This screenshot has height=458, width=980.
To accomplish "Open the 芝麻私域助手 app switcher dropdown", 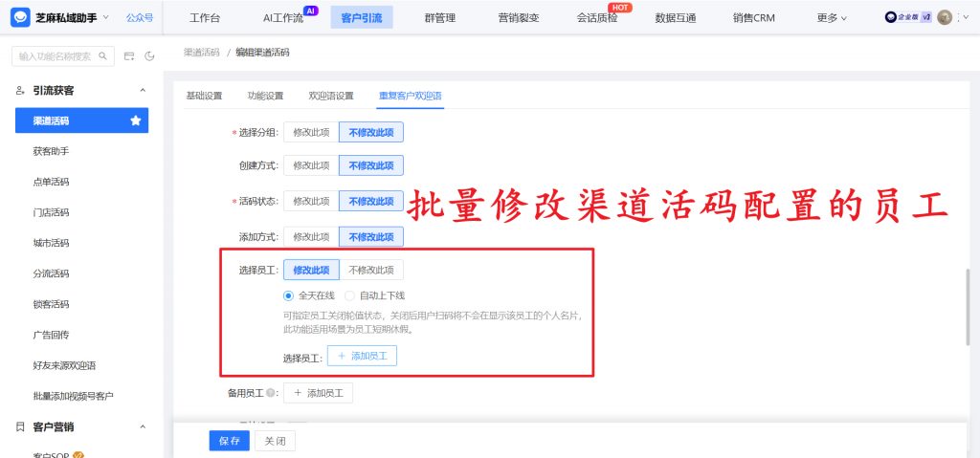I will [105, 17].
